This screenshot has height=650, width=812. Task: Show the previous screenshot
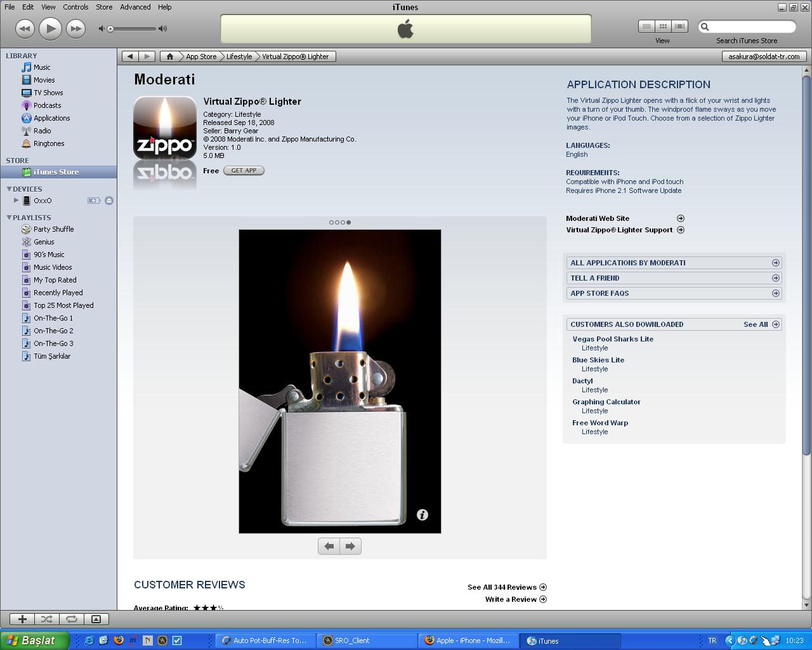(x=329, y=546)
